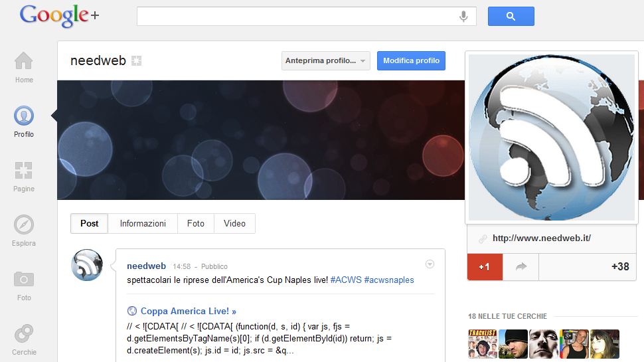Screen dimensions: 644x362
Task: Click the post text about America's Cup Naples
Action: (x=227, y=280)
